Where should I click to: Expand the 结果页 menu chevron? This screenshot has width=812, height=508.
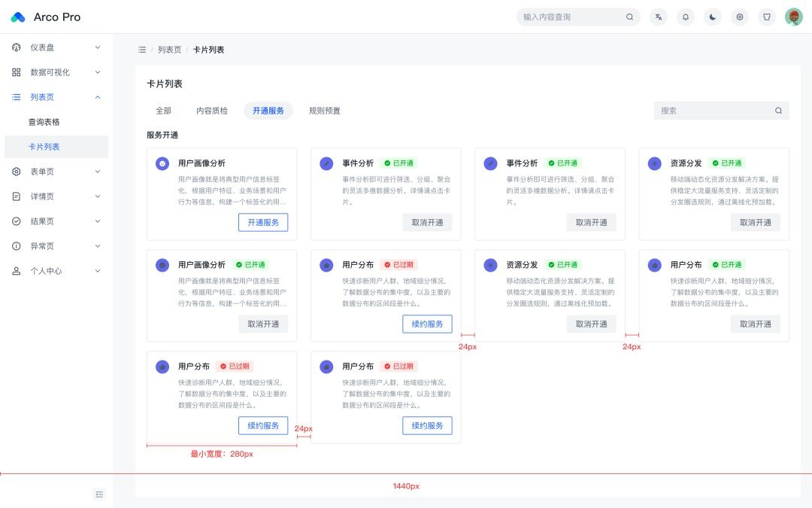point(97,221)
